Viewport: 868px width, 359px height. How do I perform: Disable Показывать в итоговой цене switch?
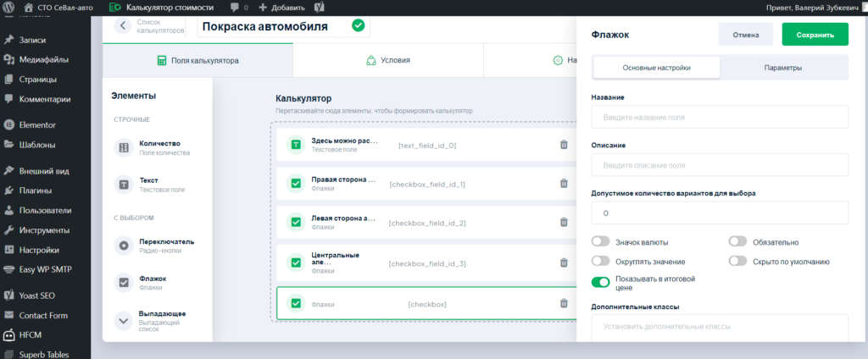[601, 283]
